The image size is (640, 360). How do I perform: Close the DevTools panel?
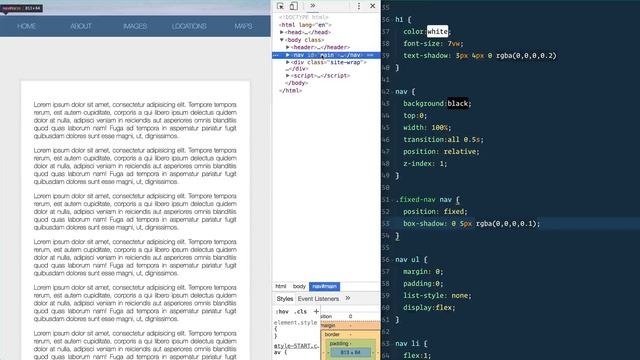coord(373,6)
